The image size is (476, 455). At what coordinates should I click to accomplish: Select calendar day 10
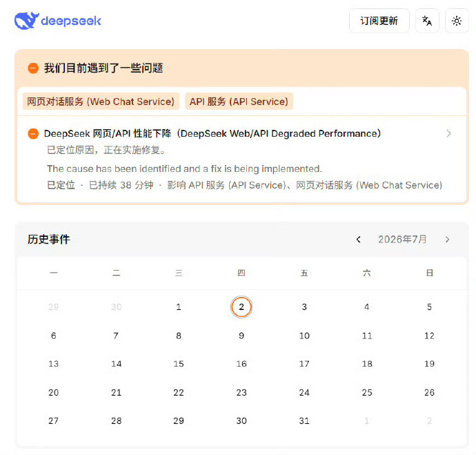point(304,336)
